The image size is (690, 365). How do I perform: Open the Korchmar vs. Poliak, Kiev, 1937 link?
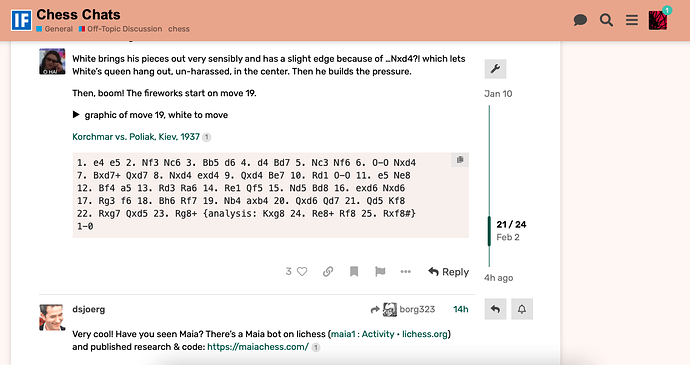[x=136, y=137]
